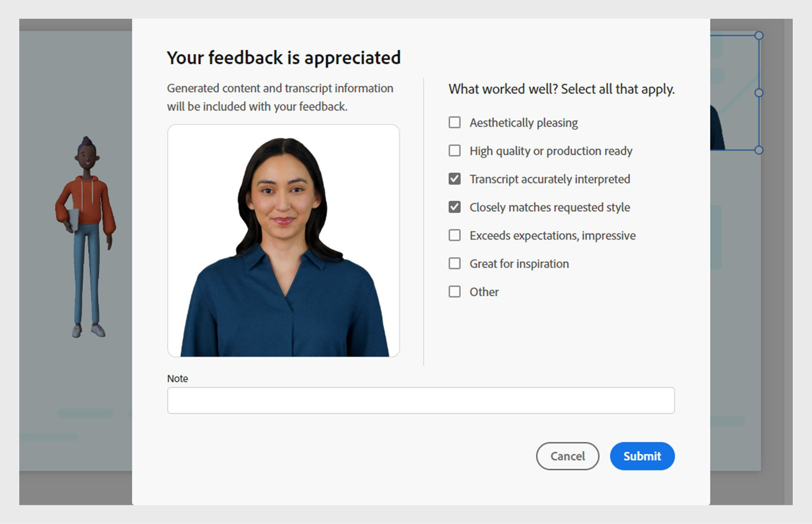The width and height of the screenshot is (812, 524).
Task: Click the top circular handle of the selection box
Action: (759, 36)
